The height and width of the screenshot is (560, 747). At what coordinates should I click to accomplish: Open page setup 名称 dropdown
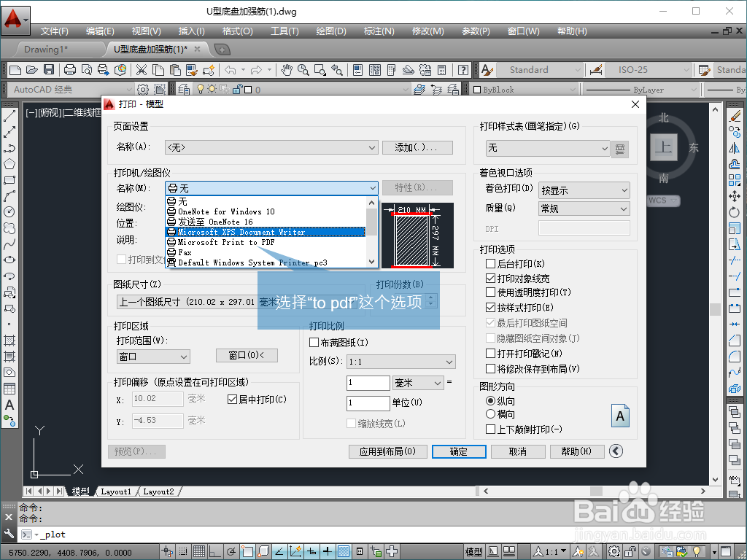[x=271, y=147]
